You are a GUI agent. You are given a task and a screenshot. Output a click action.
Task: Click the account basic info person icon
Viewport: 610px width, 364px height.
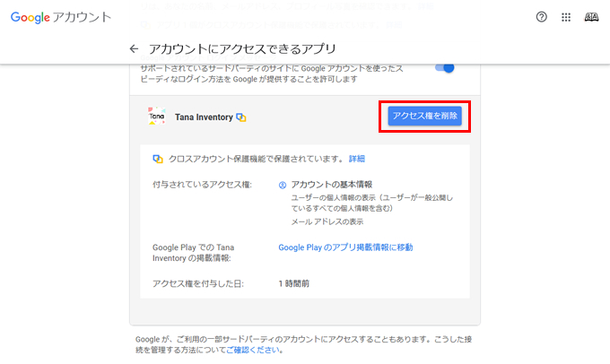283,185
